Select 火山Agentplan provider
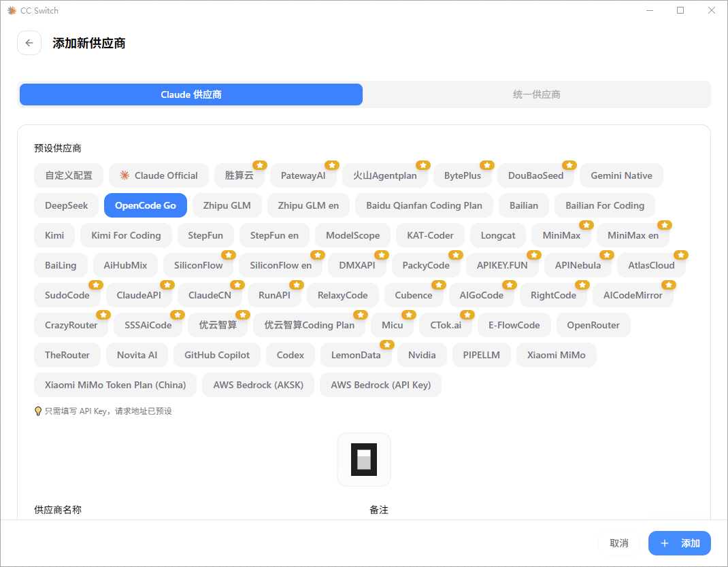Screen dimensions: 728x567 point(385,175)
